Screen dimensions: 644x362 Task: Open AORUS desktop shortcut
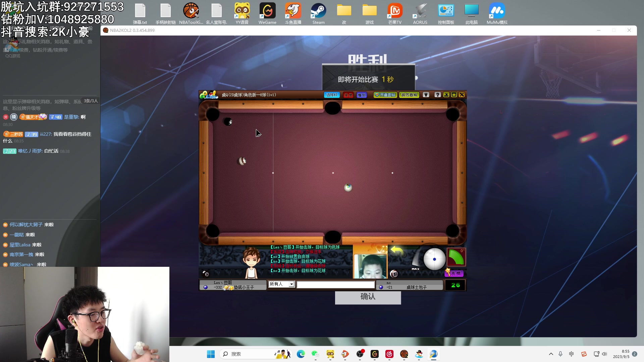420,14
